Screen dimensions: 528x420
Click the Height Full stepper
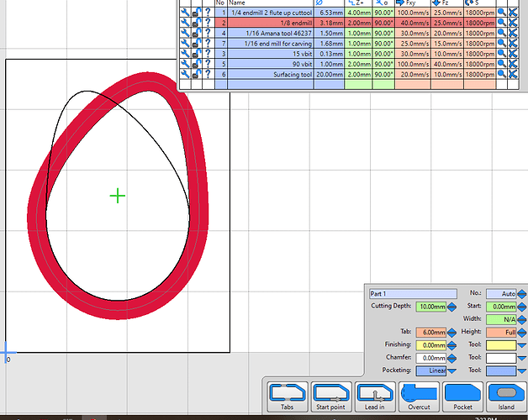(521, 333)
